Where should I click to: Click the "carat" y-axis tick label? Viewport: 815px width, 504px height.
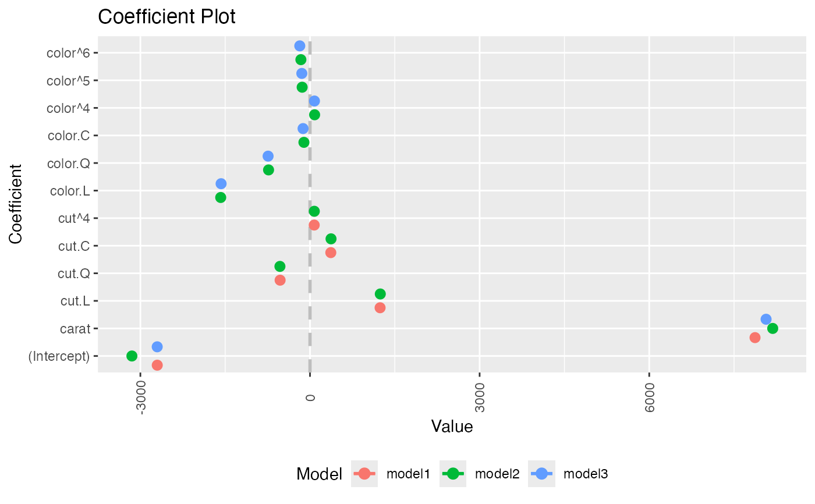click(75, 329)
